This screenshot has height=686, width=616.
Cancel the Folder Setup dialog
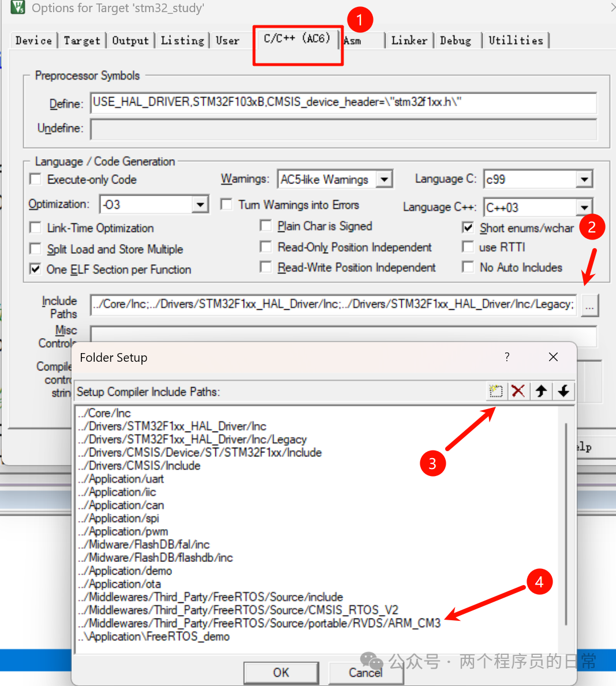pos(365,672)
